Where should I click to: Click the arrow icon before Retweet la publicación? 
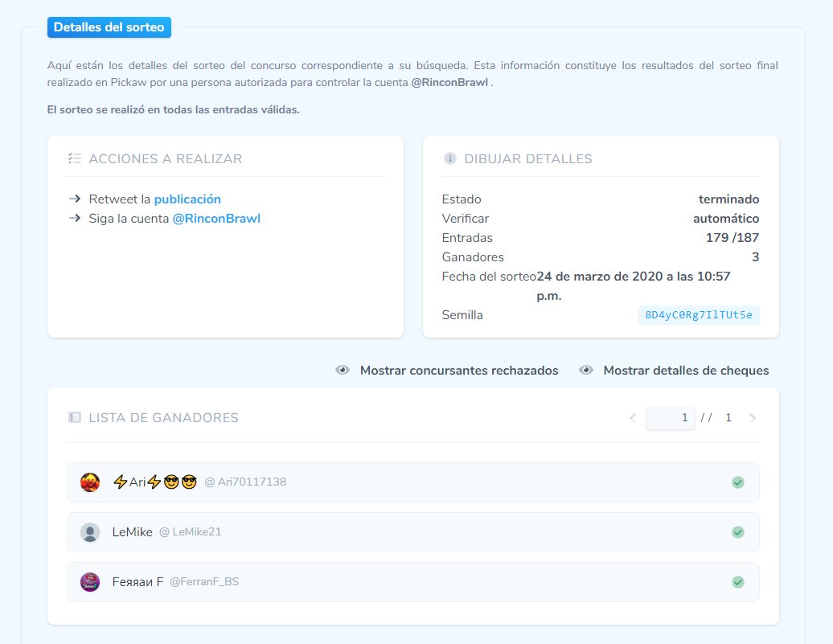(75, 199)
